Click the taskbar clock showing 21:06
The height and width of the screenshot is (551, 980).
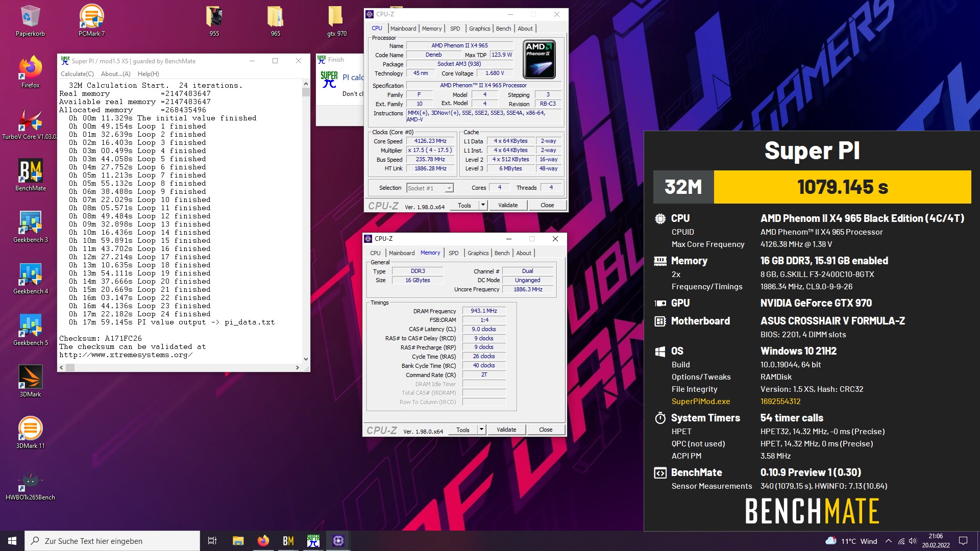point(936,541)
